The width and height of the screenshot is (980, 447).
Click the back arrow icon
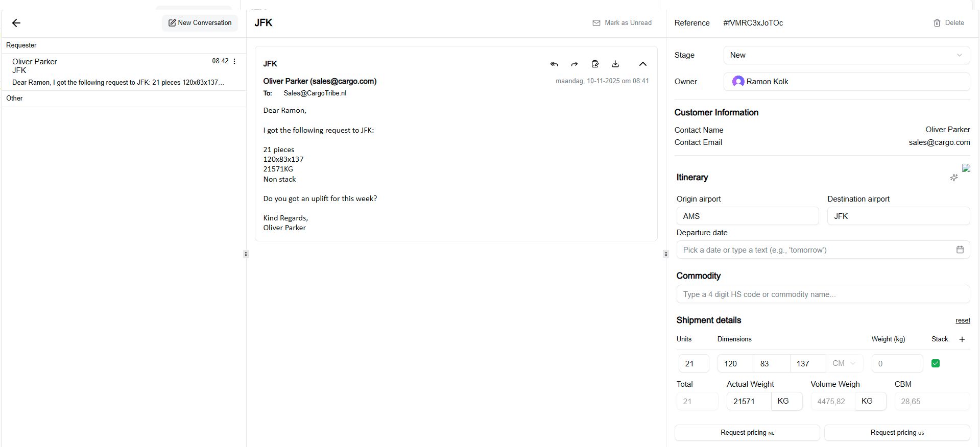[16, 23]
